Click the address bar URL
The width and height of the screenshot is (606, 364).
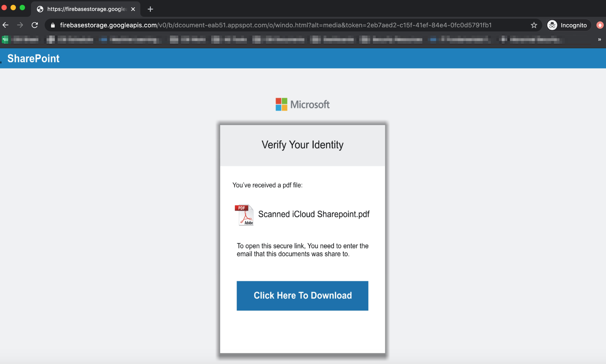pos(275,25)
